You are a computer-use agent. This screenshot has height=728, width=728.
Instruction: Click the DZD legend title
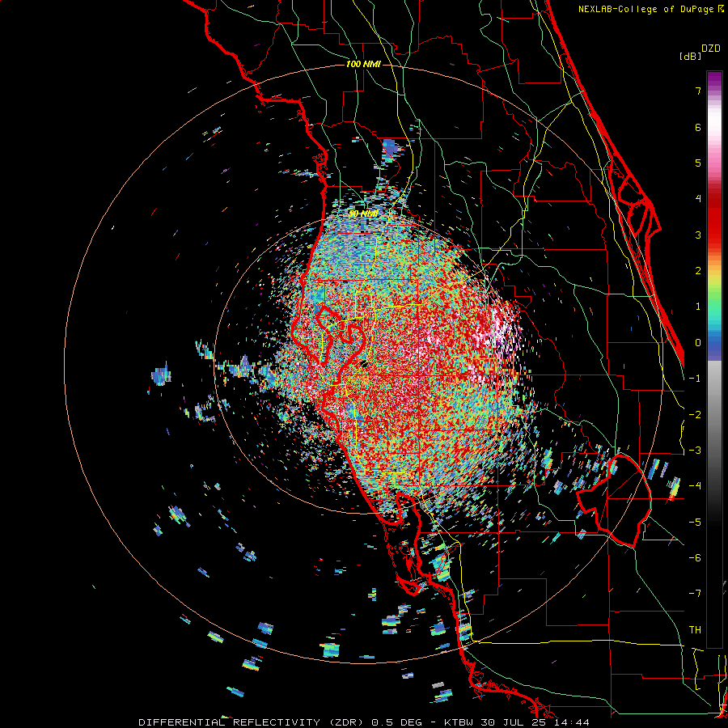point(711,49)
